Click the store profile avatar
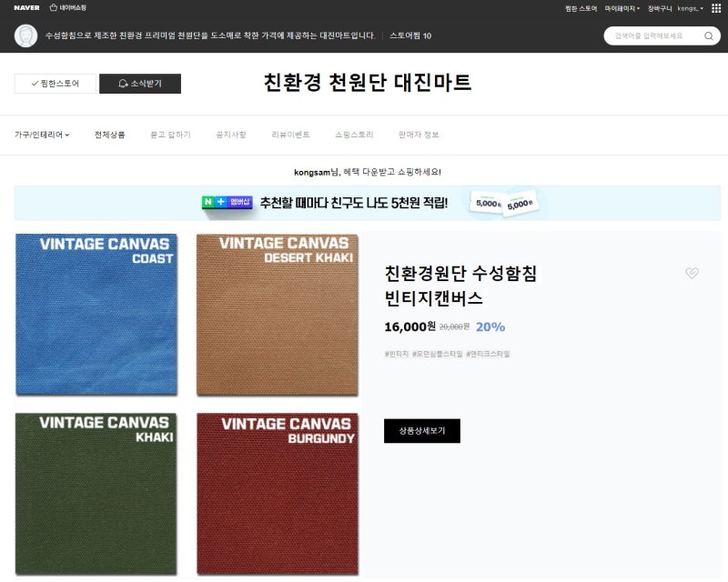 click(x=26, y=35)
